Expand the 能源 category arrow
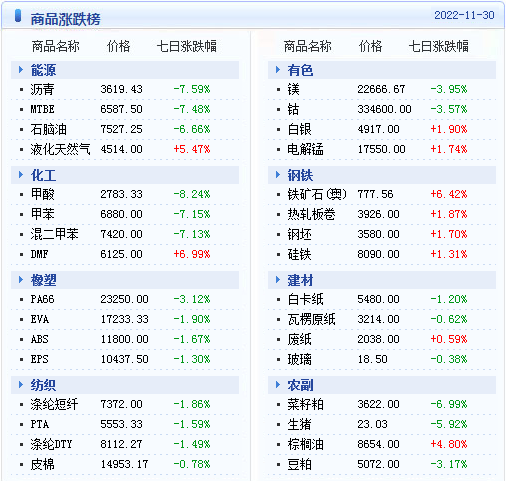Image resolution: width=506 pixels, height=481 pixels. pyautogui.click(x=21, y=70)
